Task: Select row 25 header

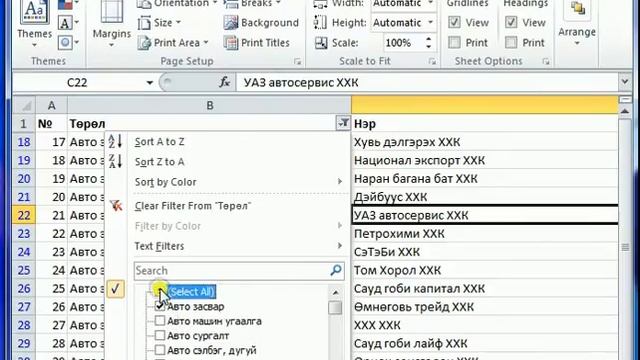Action: (24, 270)
